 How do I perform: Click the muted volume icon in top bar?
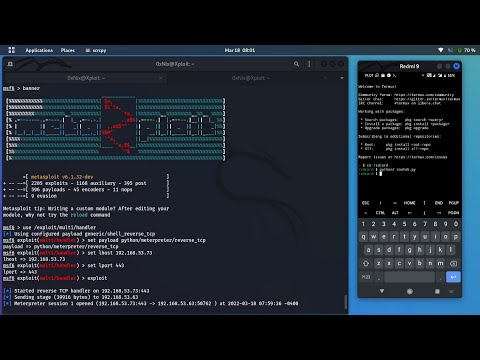tap(450, 50)
